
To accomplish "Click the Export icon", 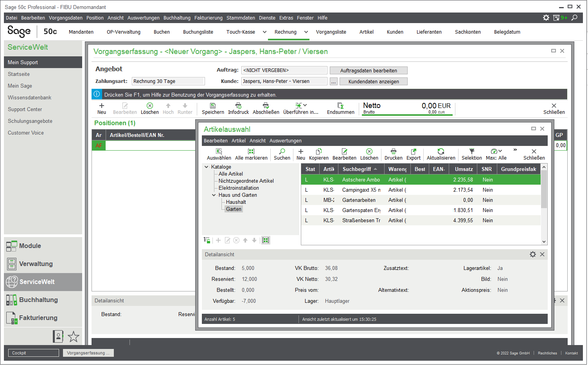I will (413, 152).
